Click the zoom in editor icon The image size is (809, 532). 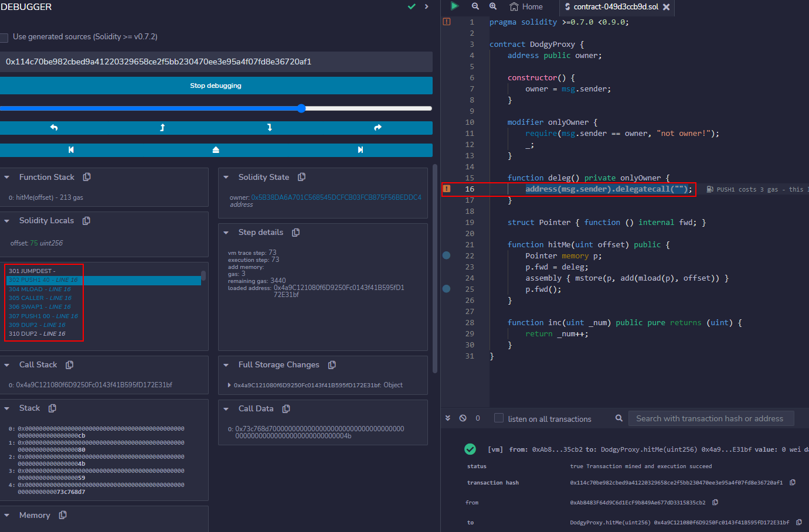pos(493,6)
